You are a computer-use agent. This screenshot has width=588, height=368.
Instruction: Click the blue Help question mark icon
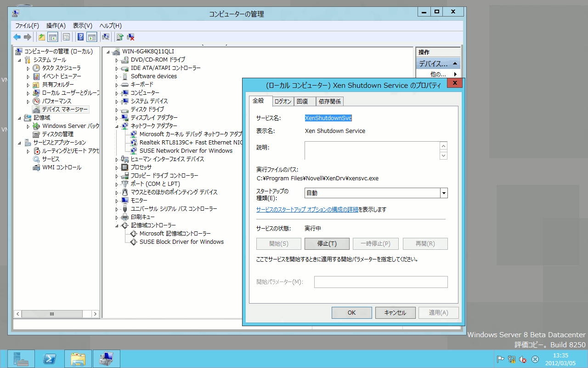click(x=80, y=37)
